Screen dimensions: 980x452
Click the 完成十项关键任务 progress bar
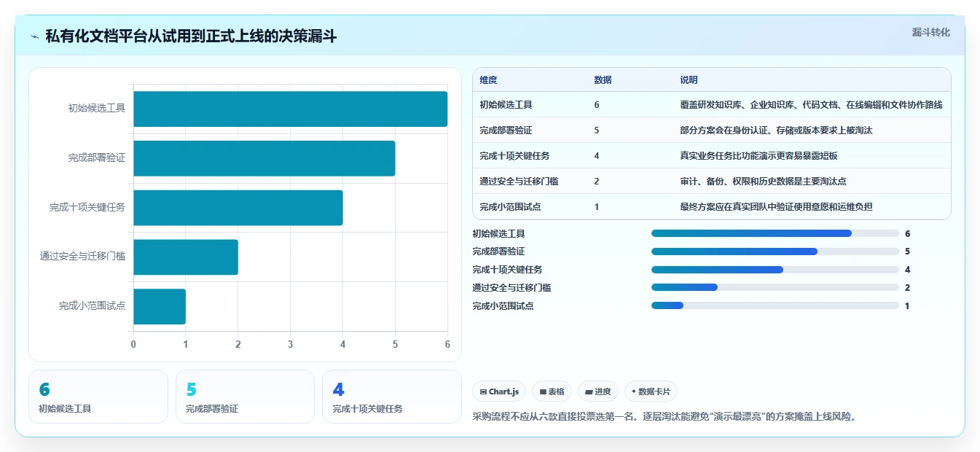click(775, 270)
